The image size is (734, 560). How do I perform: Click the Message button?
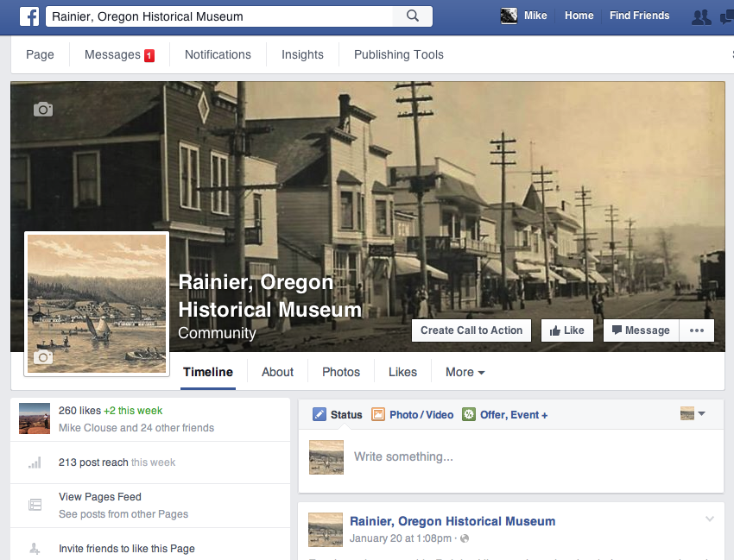coord(641,330)
